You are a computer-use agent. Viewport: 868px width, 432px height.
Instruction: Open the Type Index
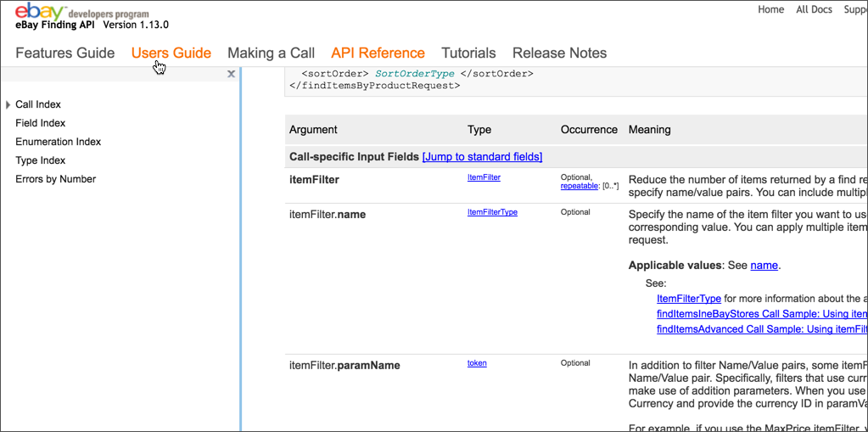click(x=40, y=160)
